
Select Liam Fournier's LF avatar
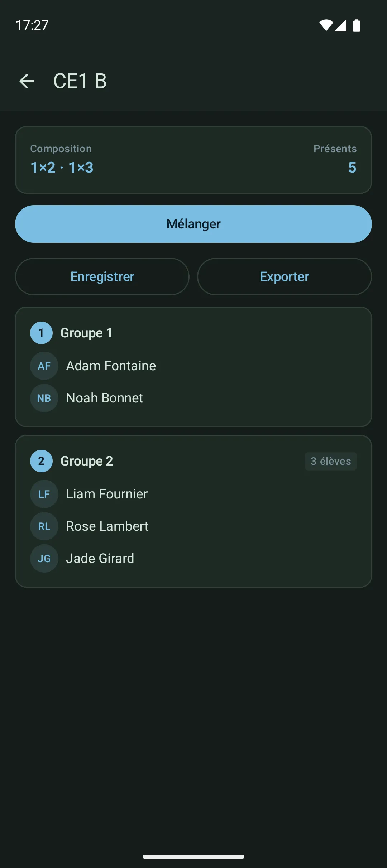(x=44, y=494)
